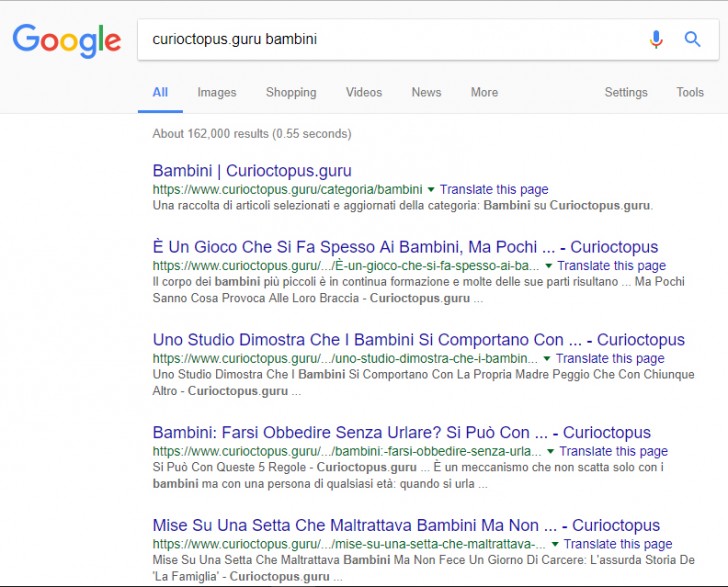Viewport: 728px width, 587px height.
Task: Switch to the Shopping tab
Action: click(291, 92)
